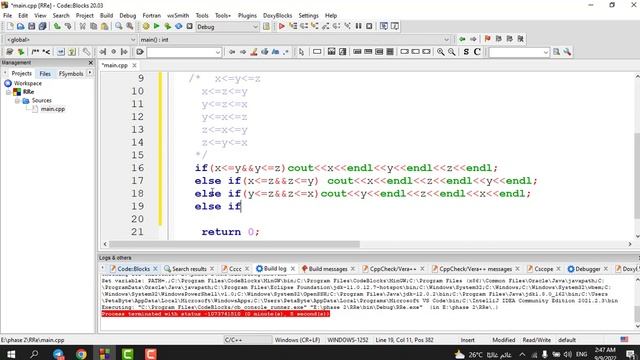Click the Paste icon
Screen dimensions: 640x360
pos(104,27)
